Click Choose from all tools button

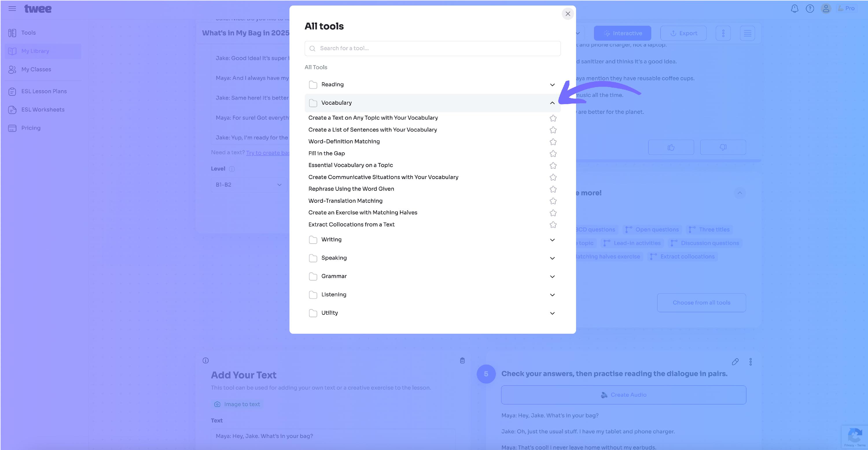point(701,303)
